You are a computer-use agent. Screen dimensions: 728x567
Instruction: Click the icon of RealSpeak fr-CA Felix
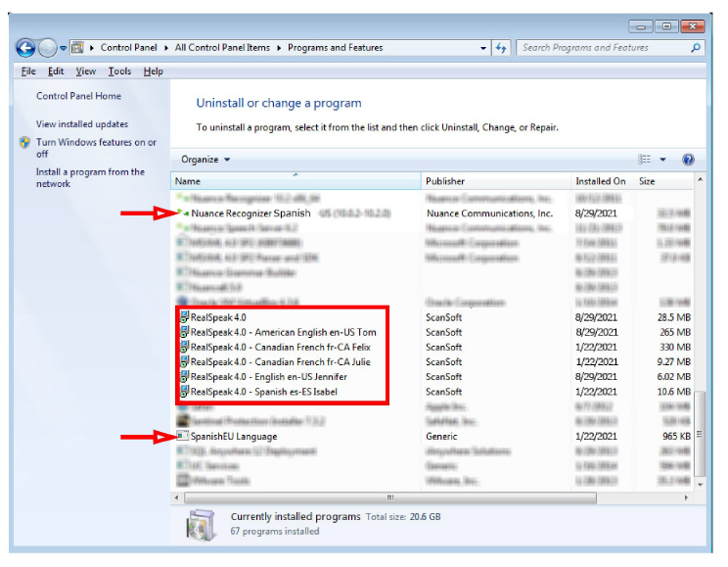click(184, 348)
